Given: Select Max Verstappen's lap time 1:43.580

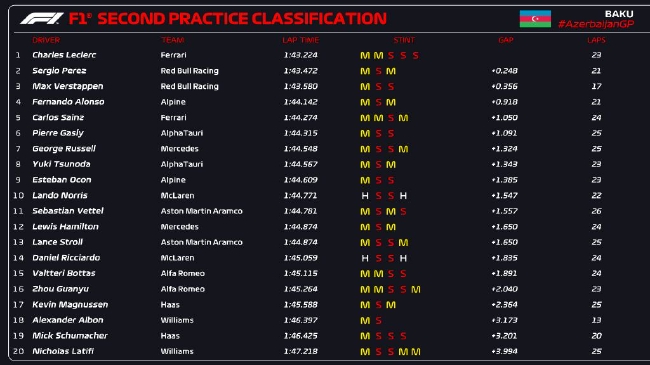Looking at the screenshot, I should 301,86.
